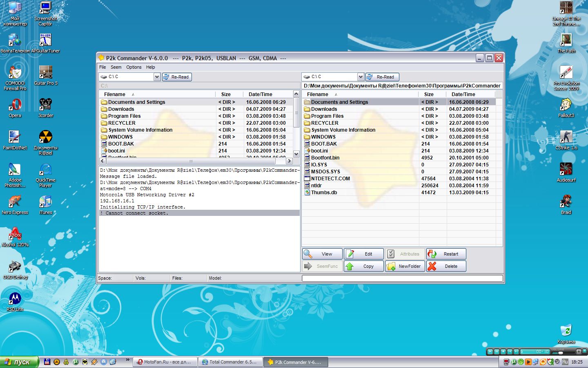Sort left panel by Filename column header
The image size is (588, 368).
click(157, 94)
